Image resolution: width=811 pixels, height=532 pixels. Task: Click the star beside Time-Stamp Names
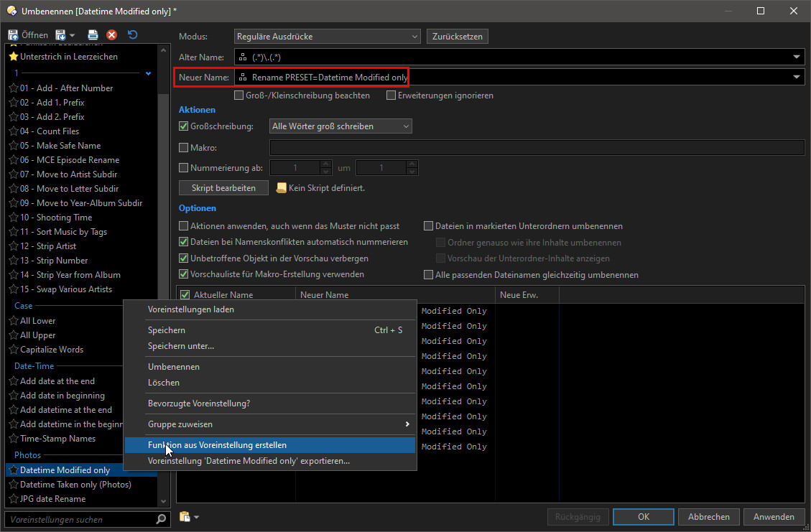click(x=14, y=439)
